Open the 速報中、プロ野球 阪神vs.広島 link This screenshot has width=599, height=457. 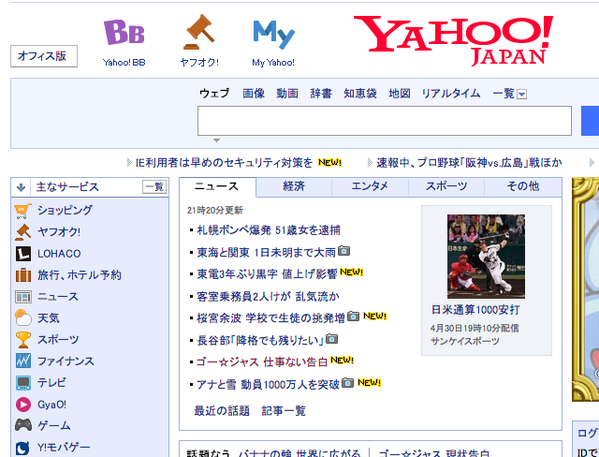click(x=469, y=163)
